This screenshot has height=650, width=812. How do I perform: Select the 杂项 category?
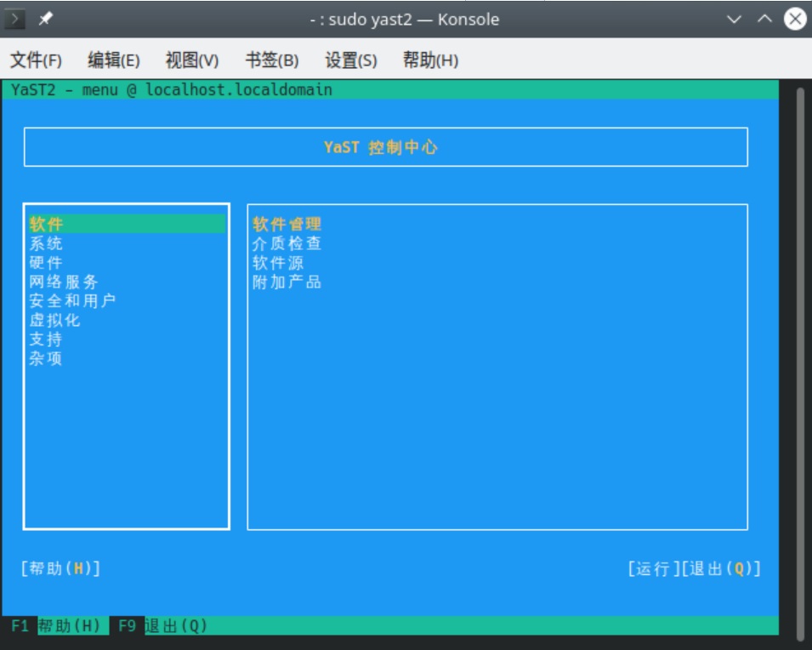(46, 358)
